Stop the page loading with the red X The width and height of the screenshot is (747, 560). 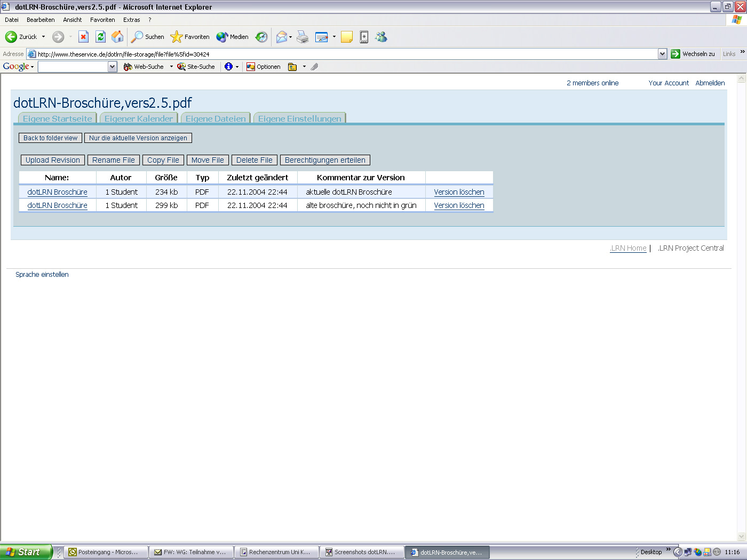[x=83, y=37]
